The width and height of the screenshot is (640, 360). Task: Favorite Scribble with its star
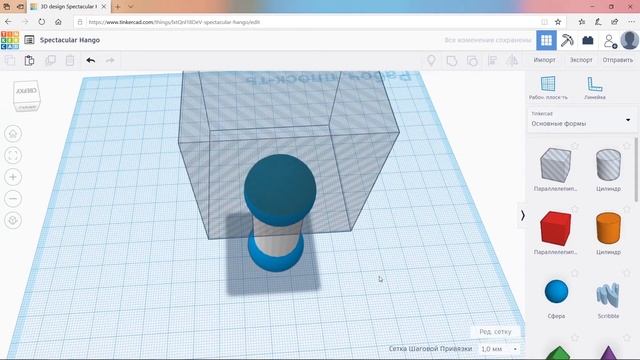click(x=627, y=273)
